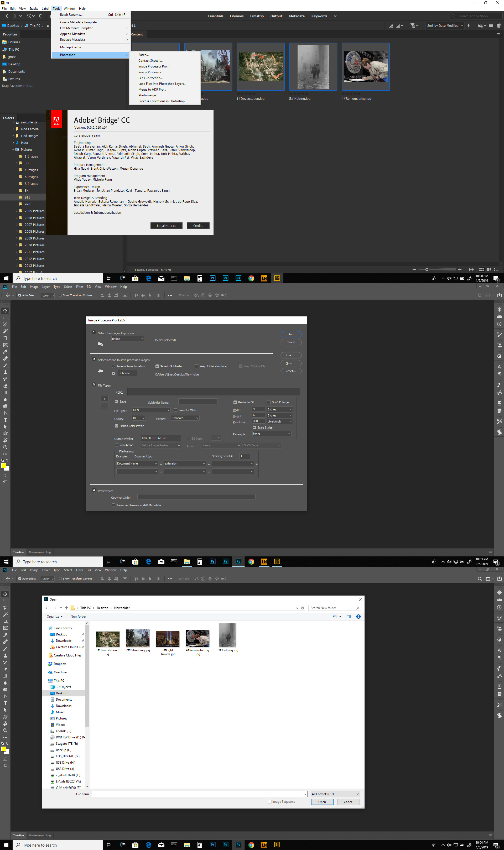
Task: Switch to Bridge's Metadata workspace tab
Action: [x=297, y=16]
